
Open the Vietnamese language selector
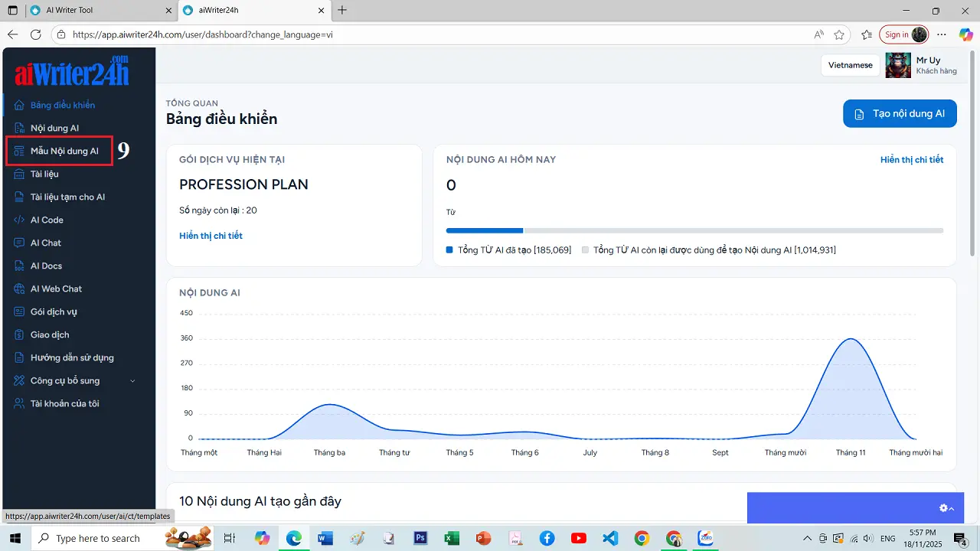click(850, 65)
